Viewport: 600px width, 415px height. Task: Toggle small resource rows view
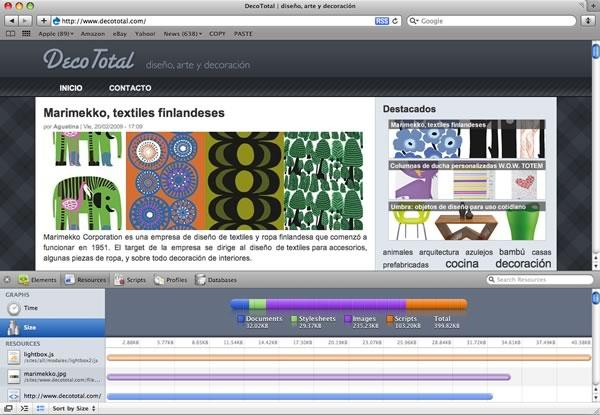(x=40, y=408)
